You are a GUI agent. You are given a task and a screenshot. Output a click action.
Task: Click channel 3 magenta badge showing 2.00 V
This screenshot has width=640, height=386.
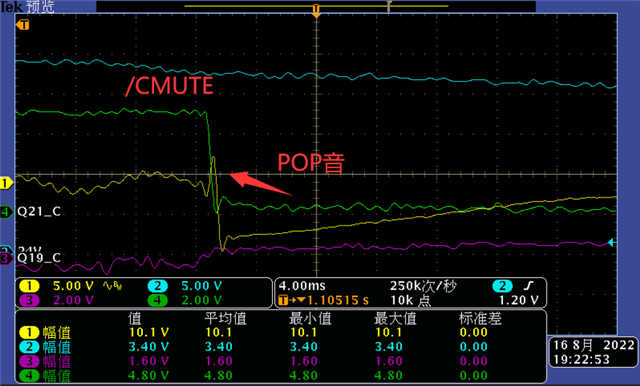pos(29,301)
